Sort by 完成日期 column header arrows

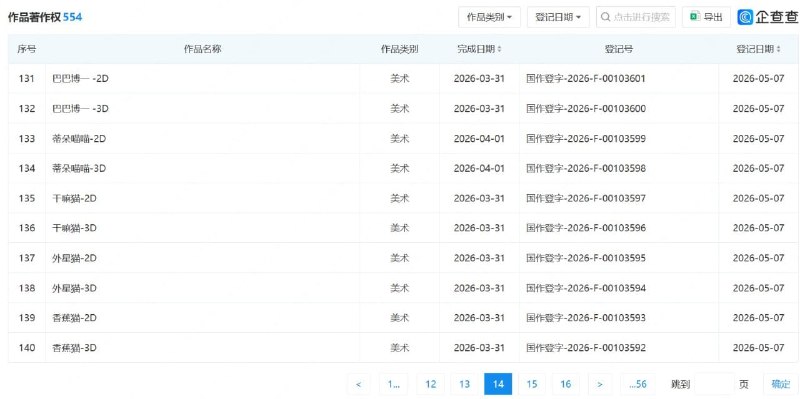tap(499, 49)
